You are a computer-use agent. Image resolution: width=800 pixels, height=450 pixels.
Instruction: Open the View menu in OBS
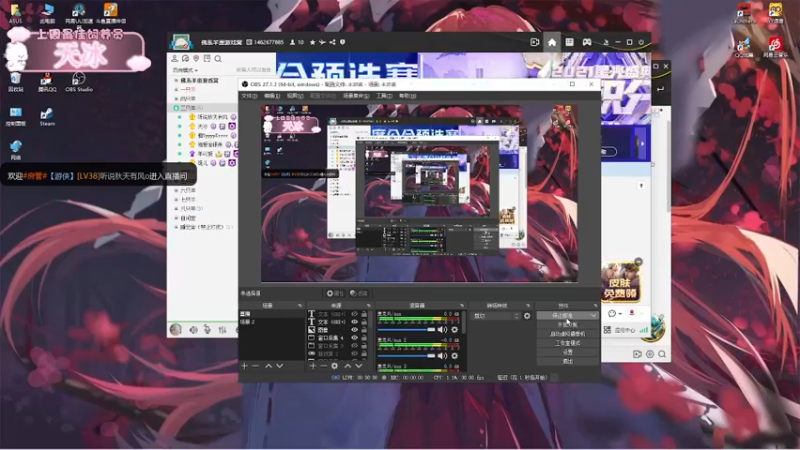(x=294, y=96)
